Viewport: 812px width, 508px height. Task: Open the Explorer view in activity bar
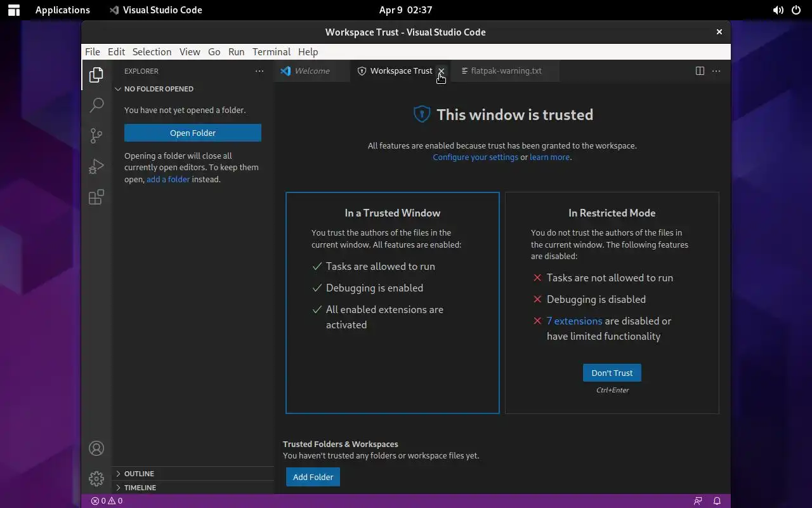tap(96, 75)
